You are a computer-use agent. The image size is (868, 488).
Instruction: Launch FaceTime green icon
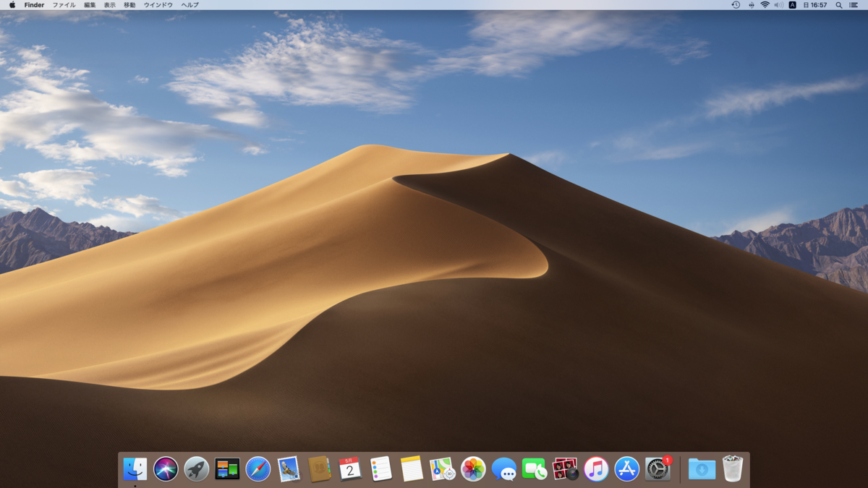tap(535, 469)
